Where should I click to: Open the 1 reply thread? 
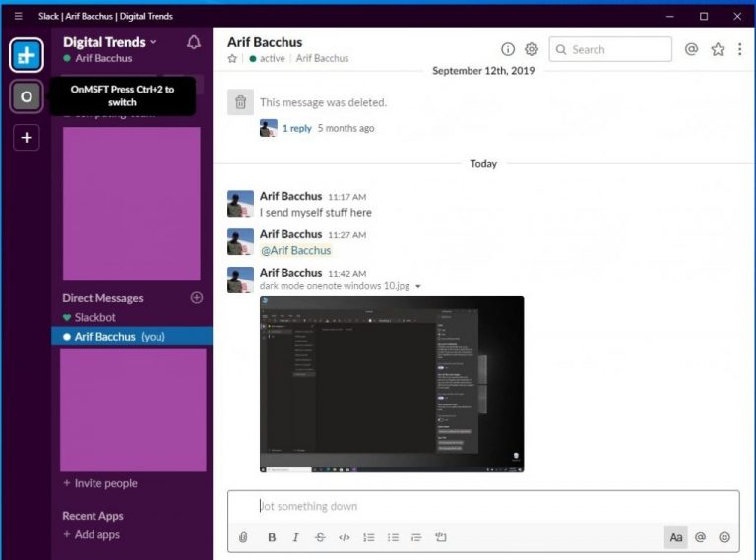(x=297, y=128)
